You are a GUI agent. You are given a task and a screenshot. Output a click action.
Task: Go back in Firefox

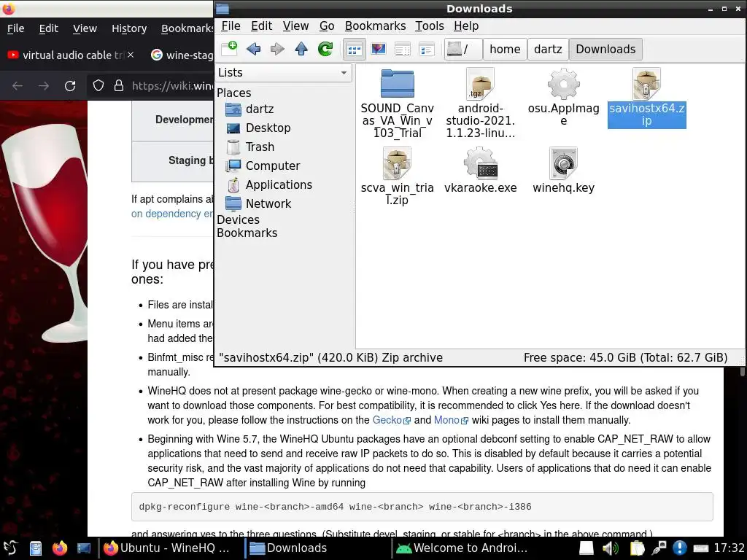click(x=18, y=86)
